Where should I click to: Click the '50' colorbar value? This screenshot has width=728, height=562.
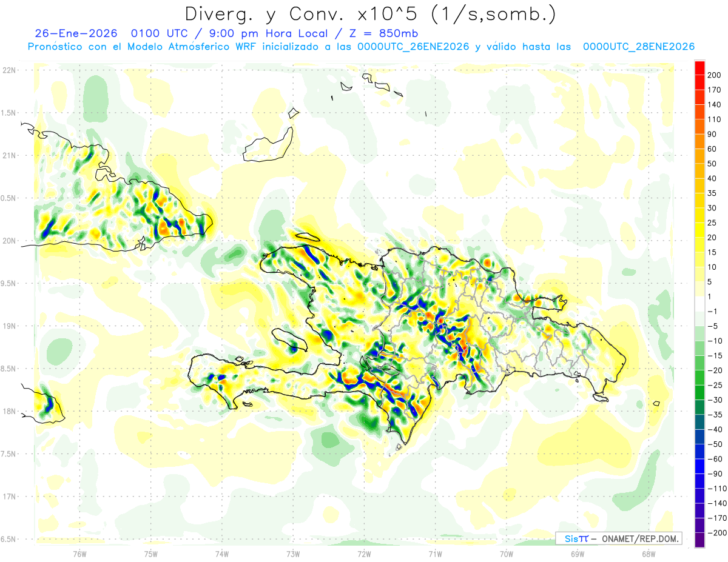(712, 164)
